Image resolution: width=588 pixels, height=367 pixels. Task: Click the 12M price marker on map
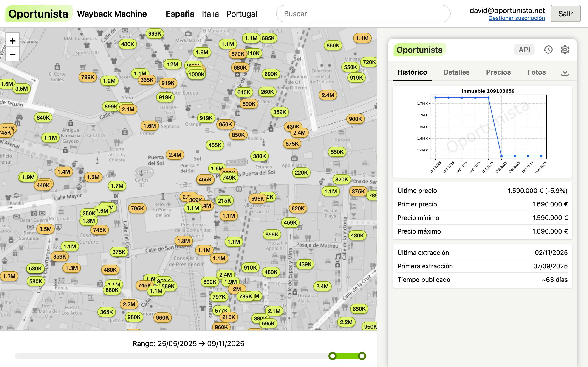172,64
